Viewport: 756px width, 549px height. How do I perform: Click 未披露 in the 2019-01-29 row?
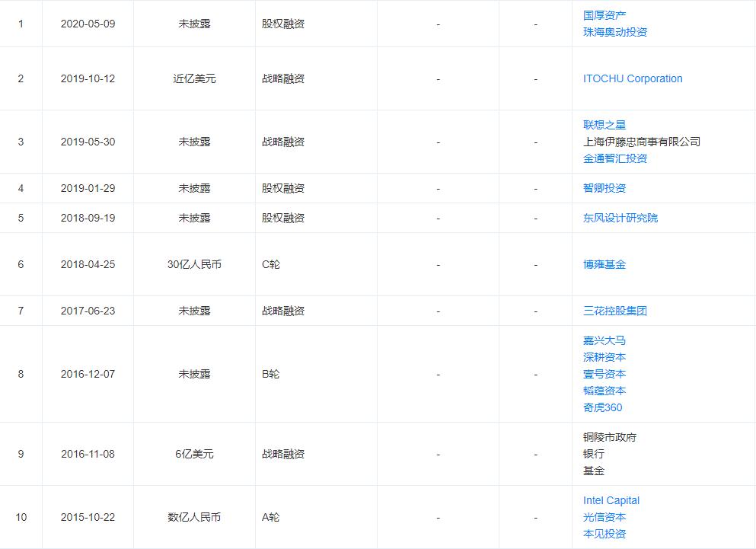click(194, 188)
